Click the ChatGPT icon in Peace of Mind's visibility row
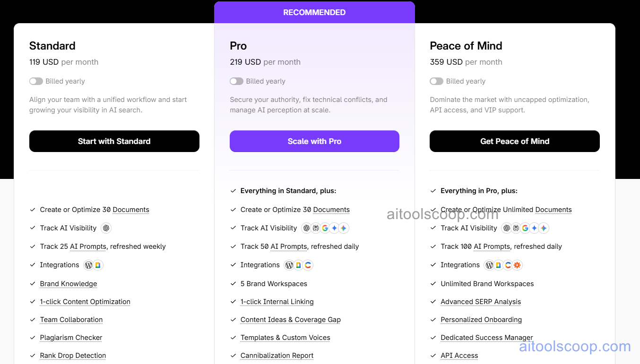The height and width of the screenshot is (364, 640). [506, 228]
